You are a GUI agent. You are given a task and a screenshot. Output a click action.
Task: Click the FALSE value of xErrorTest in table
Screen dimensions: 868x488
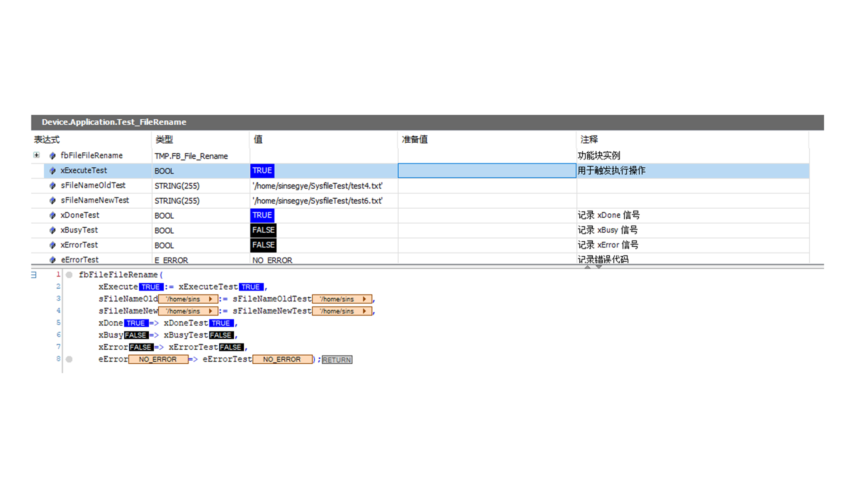pos(264,245)
